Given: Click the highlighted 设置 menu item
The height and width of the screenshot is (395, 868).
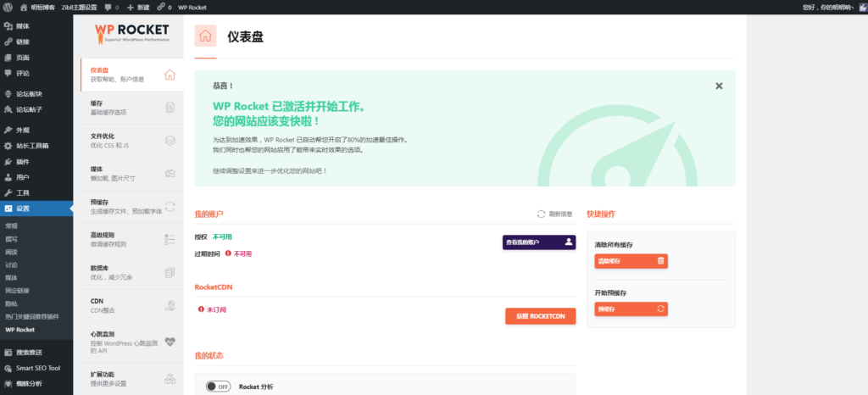Looking at the screenshot, I should click(x=36, y=209).
